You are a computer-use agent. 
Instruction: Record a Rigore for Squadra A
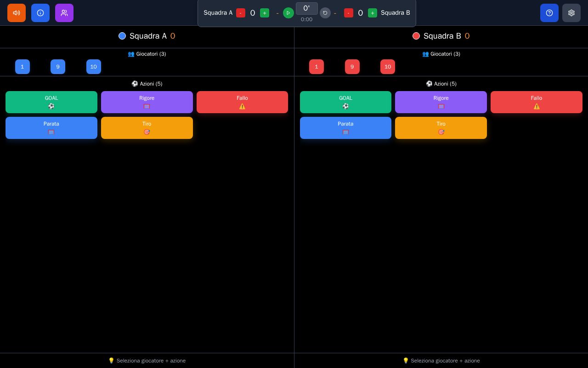point(147,102)
